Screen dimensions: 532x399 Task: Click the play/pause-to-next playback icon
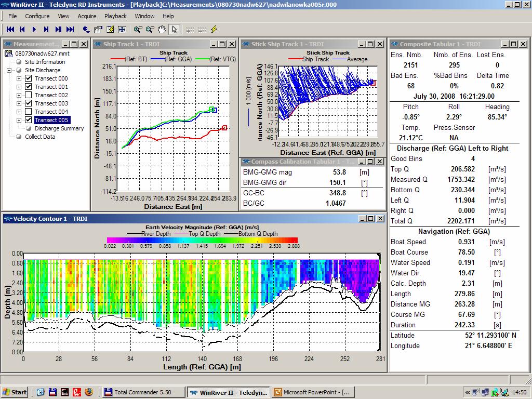[58, 30]
